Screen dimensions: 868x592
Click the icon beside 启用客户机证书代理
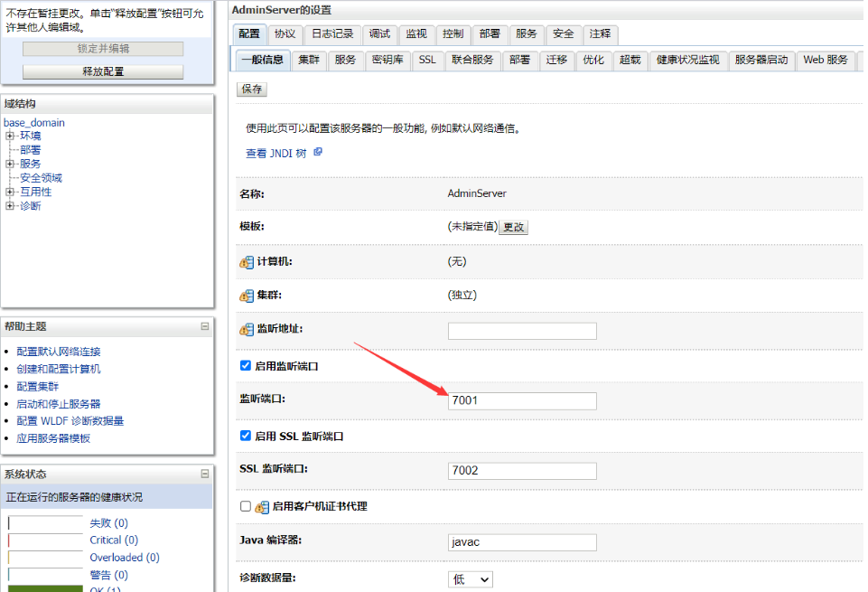tap(263, 507)
